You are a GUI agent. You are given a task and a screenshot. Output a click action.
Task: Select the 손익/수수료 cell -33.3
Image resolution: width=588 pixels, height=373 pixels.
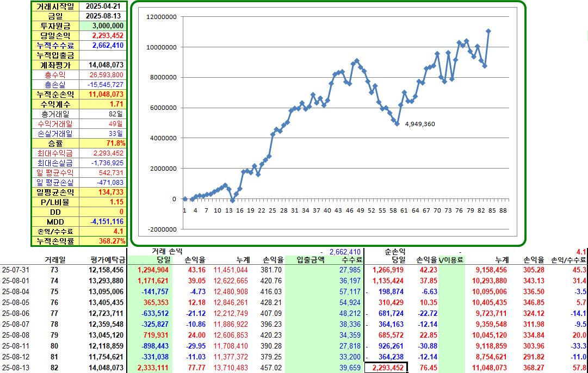coord(578,346)
